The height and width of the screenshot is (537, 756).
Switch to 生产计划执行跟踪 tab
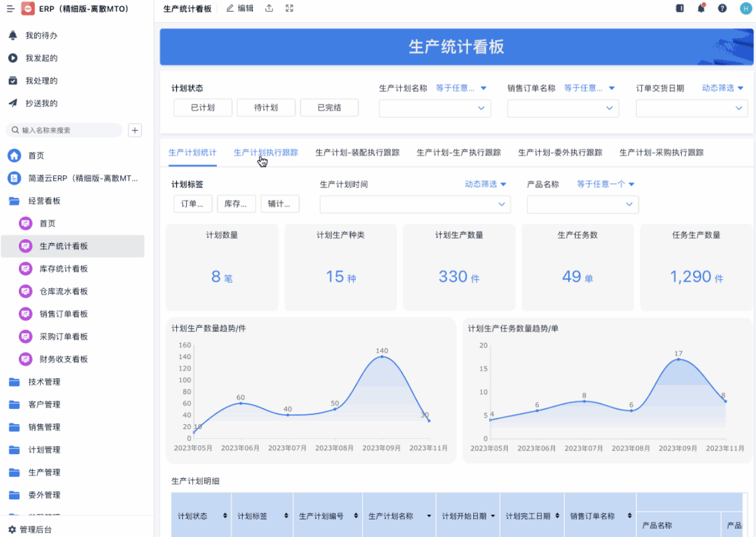click(x=266, y=153)
